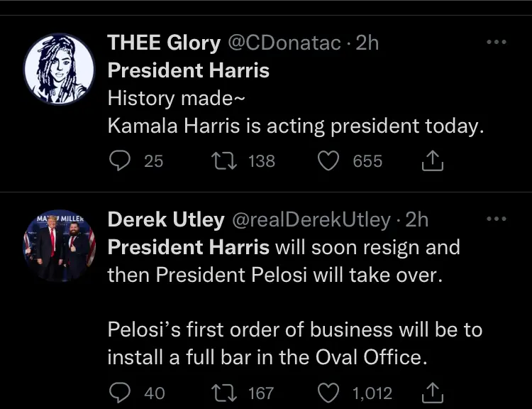Like Derek Utley's tweet with 1,012 likes
This screenshot has width=532, height=409.
point(327,393)
